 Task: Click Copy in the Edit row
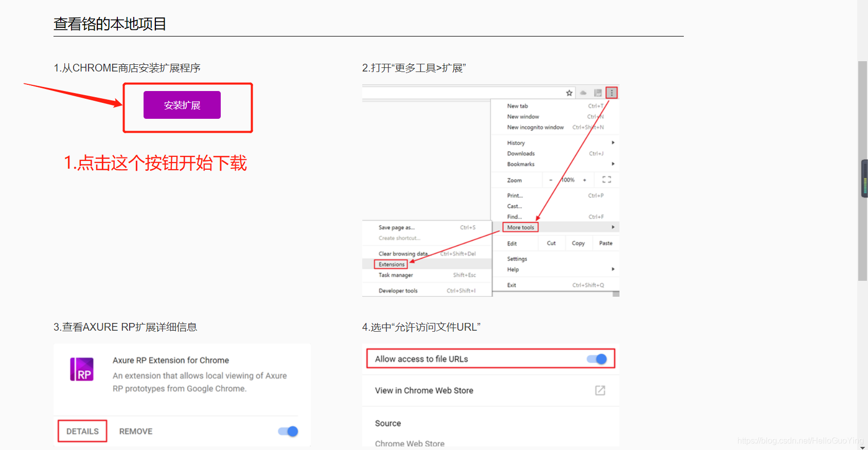578,243
